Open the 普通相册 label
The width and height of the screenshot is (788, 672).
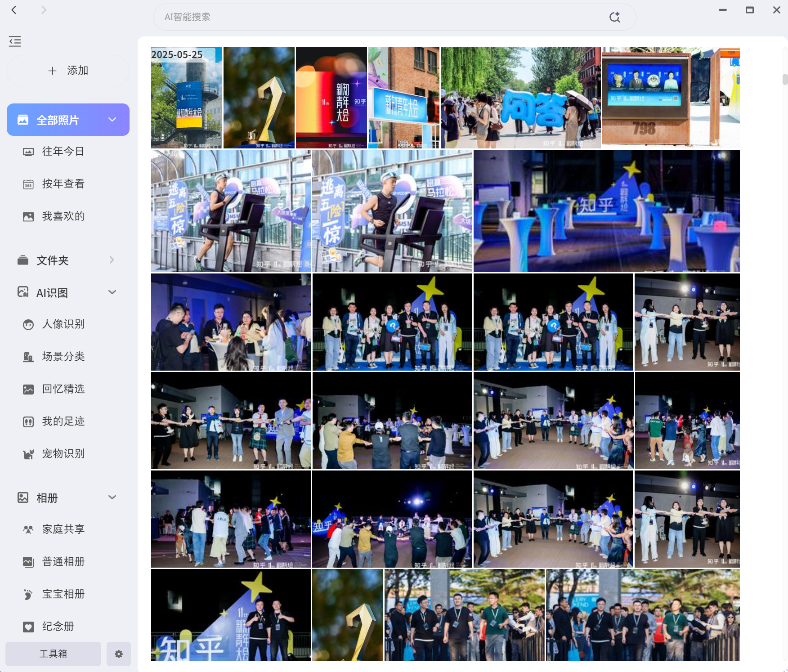click(63, 562)
